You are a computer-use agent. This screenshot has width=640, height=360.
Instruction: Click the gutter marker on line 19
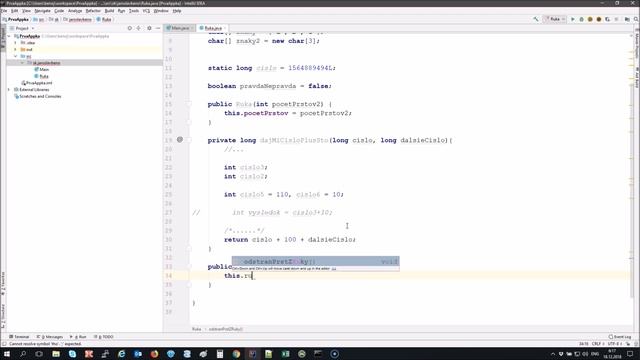pos(180,140)
